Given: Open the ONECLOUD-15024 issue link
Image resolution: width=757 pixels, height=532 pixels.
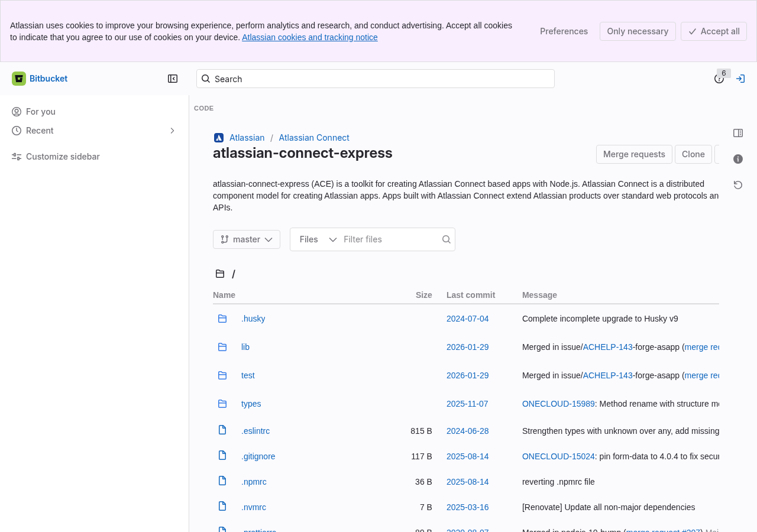Looking at the screenshot, I should (x=558, y=456).
